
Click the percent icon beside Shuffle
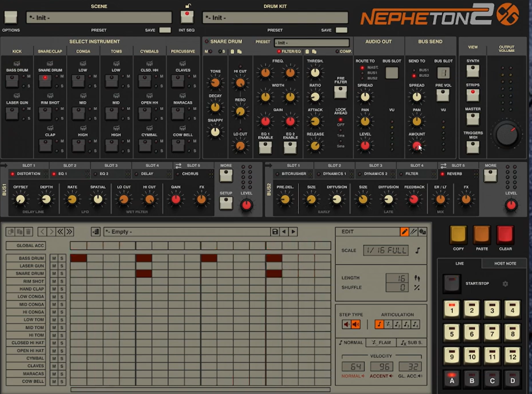coord(417,287)
